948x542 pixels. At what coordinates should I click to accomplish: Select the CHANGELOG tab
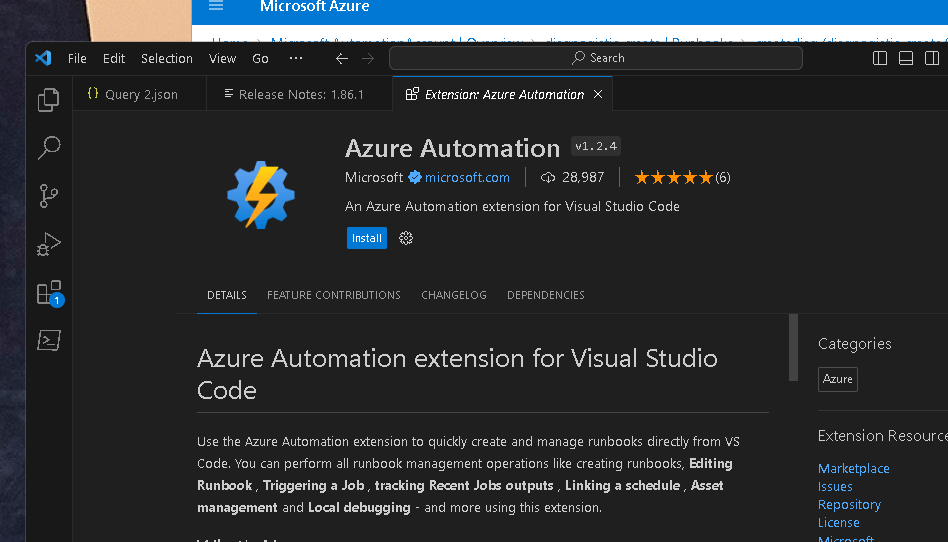(x=454, y=295)
